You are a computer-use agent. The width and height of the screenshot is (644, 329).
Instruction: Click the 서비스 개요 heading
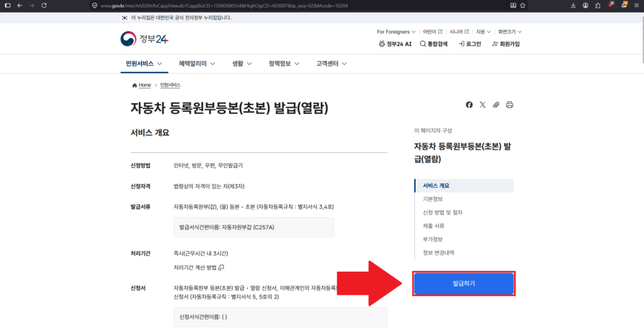pos(150,133)
